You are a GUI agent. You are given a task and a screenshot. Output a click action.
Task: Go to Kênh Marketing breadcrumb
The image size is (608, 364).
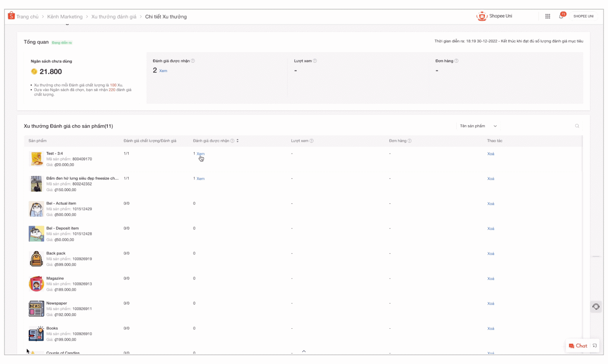click(x=65, y=17)
